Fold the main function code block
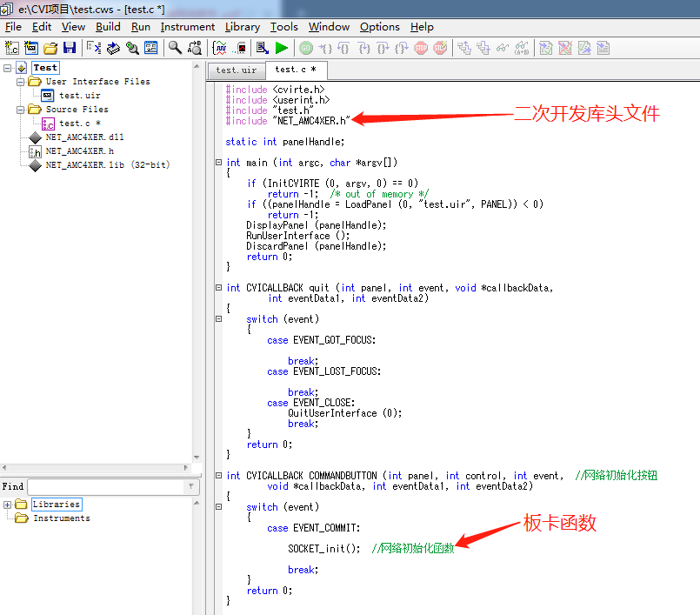Viewport: 700px width, 615px height. pos(218,163)
